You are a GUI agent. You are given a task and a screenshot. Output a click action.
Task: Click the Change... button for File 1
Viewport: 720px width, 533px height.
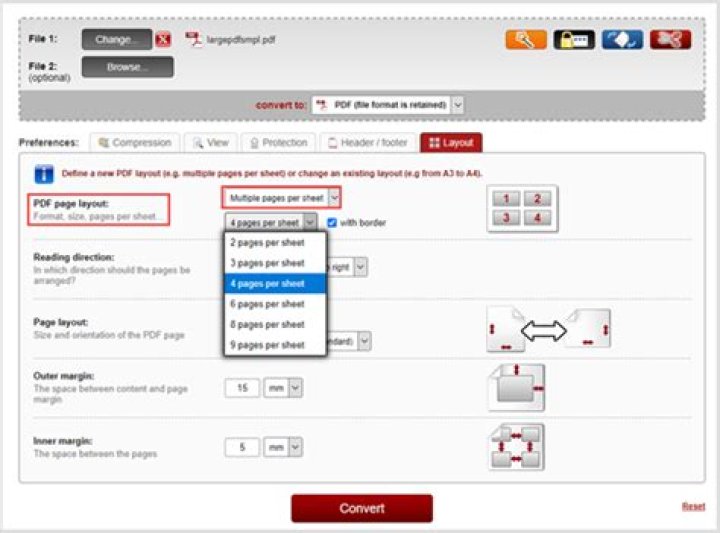point(117,39)
